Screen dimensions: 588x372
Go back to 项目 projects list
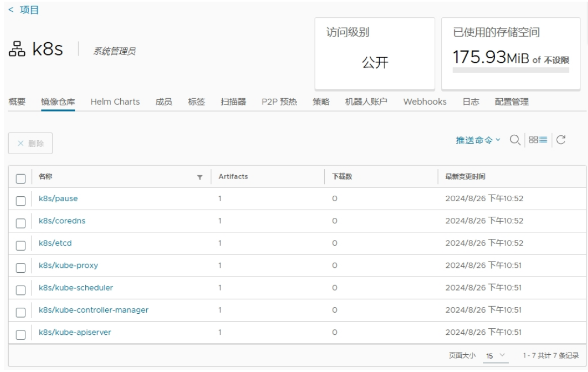24,10
